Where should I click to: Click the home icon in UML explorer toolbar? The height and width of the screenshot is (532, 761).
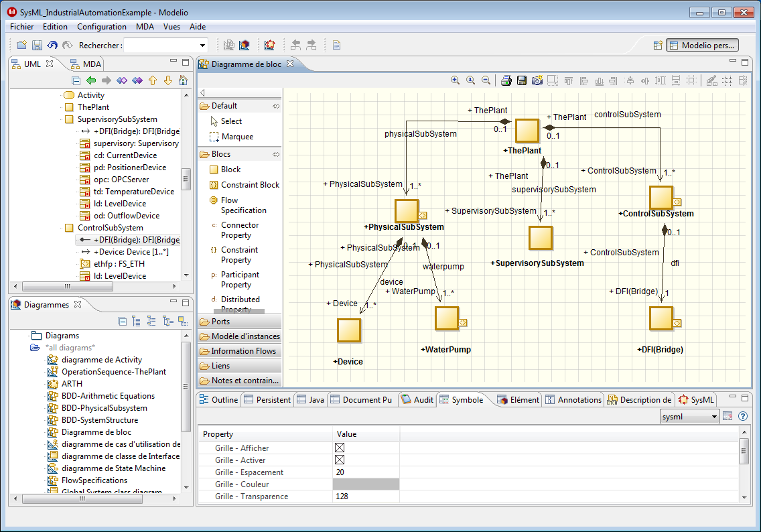[183, 80]
